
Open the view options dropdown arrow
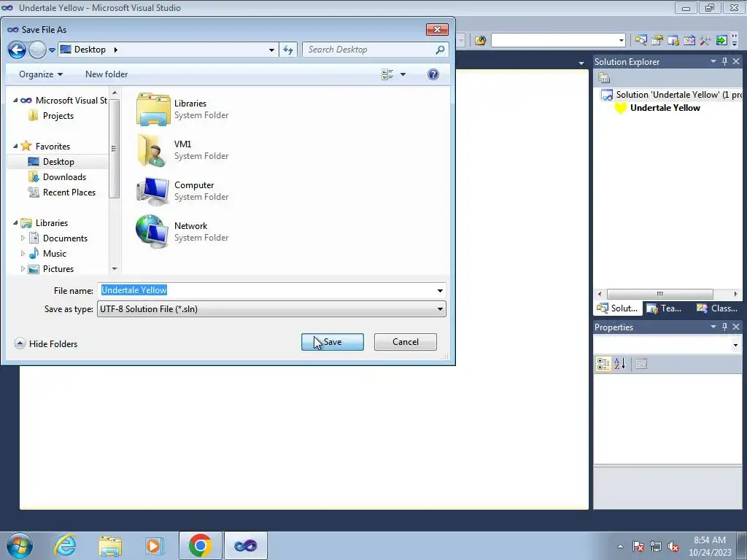pyautogui.click(x=403, y=74)
